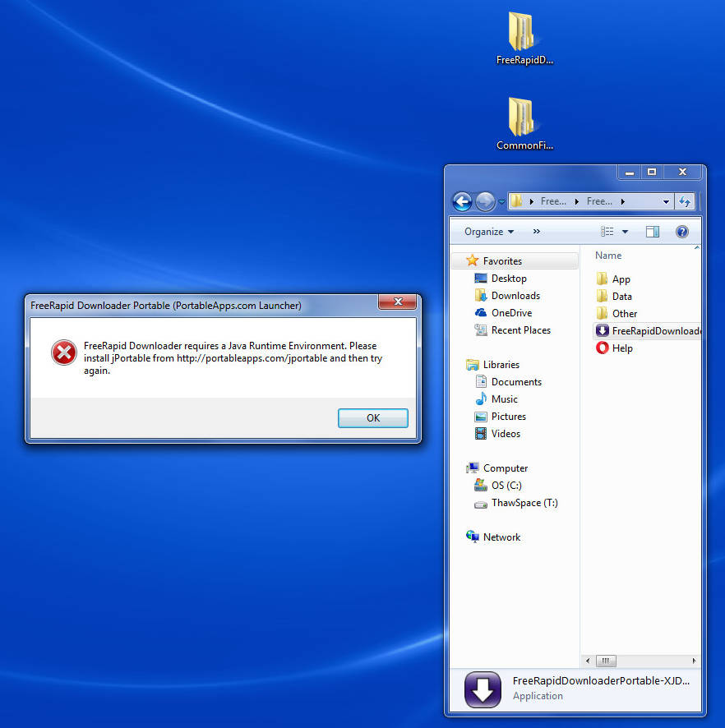Click OK in the Java error dialog
725x728 pixels.
coord(373,418)
